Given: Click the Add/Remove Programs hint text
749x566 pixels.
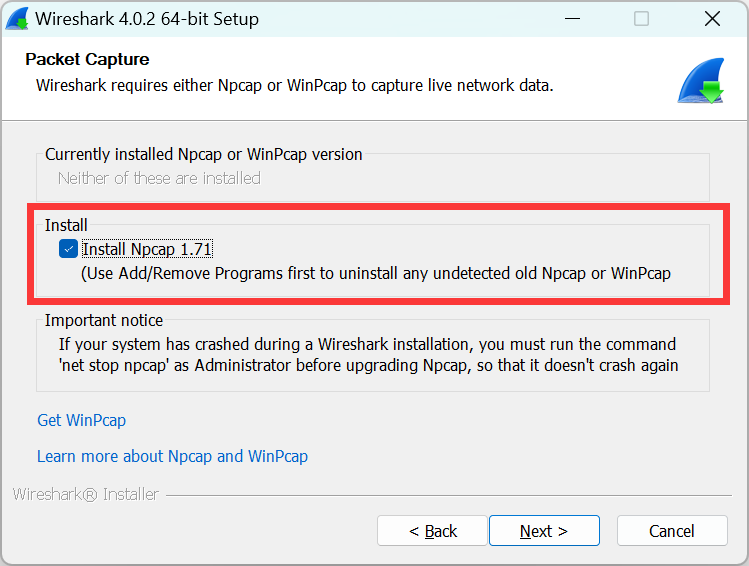Looking at the screenshot, I should (375, 273).
